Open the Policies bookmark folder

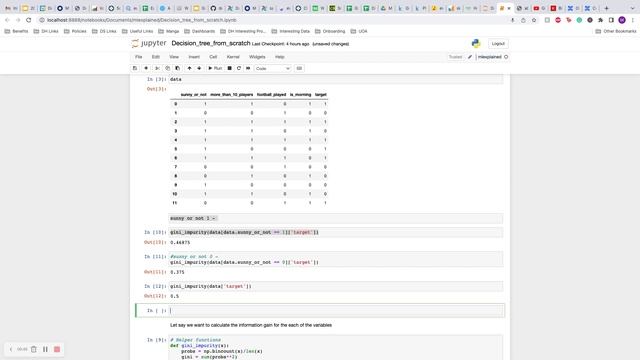(75, 31)
